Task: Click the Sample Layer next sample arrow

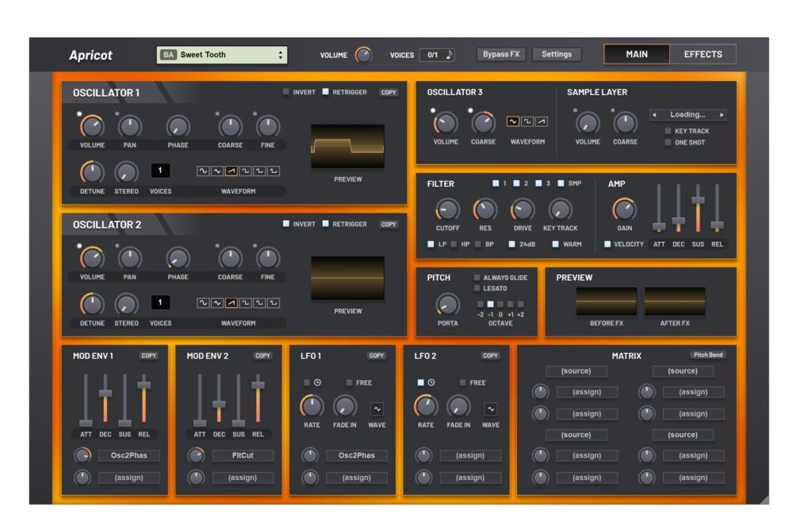Action: tap(722, 115)
